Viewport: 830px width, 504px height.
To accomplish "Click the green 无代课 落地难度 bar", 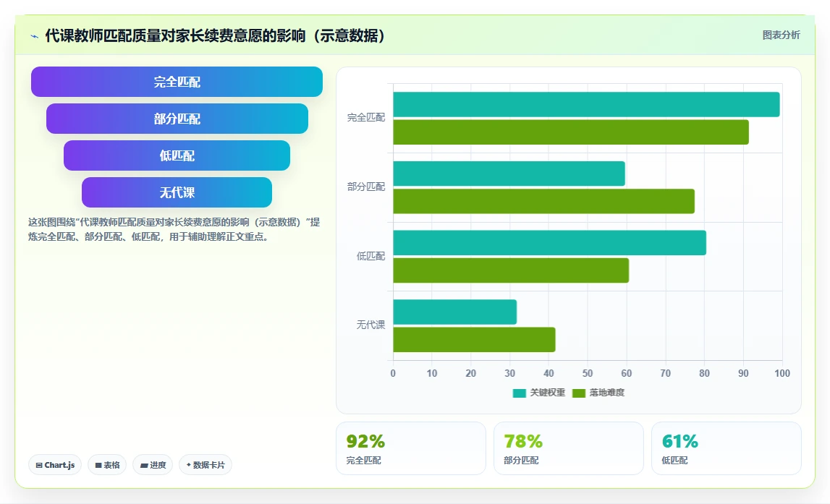I will tap(474, 340).
